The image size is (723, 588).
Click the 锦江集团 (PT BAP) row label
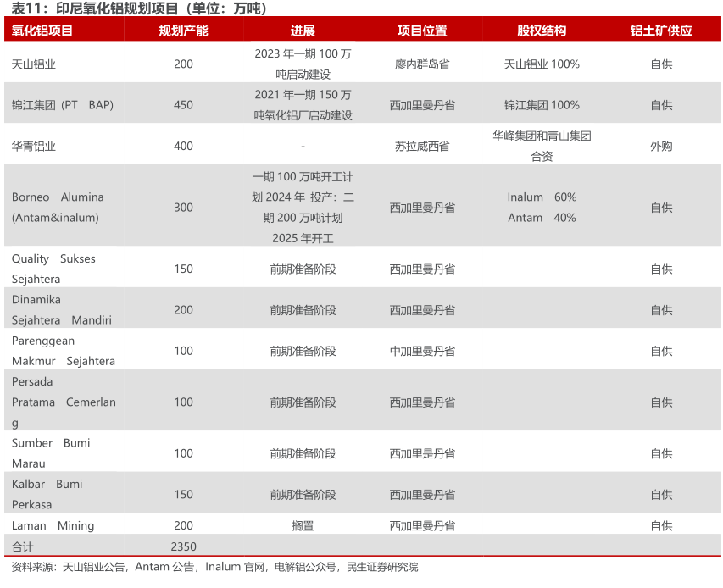pos(63,105)
